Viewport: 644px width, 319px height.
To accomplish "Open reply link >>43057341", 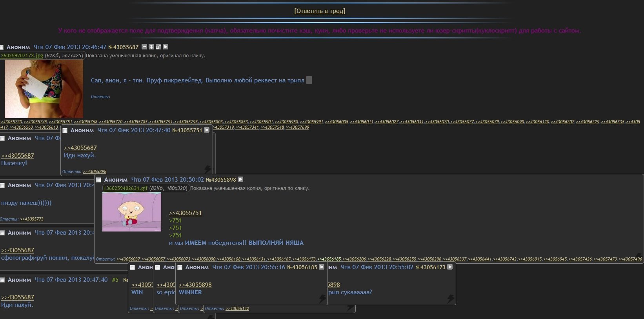I will (247, 128).
